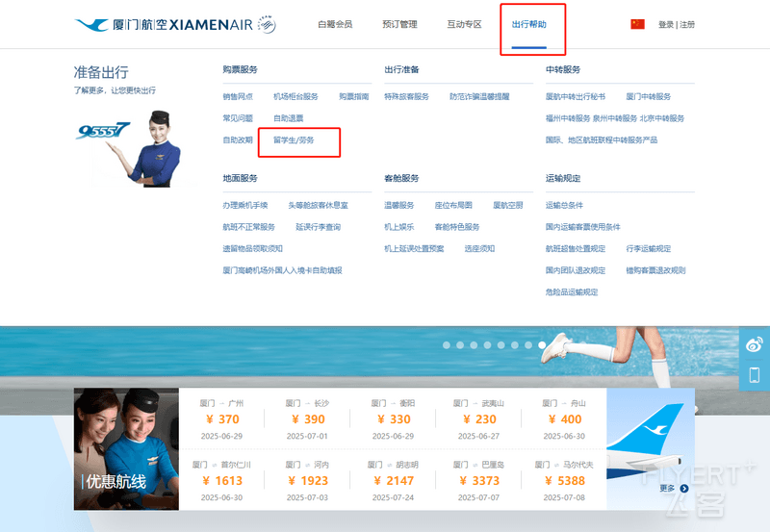Open 福州中转服务 link
The image size is (770, 532).
568,118
